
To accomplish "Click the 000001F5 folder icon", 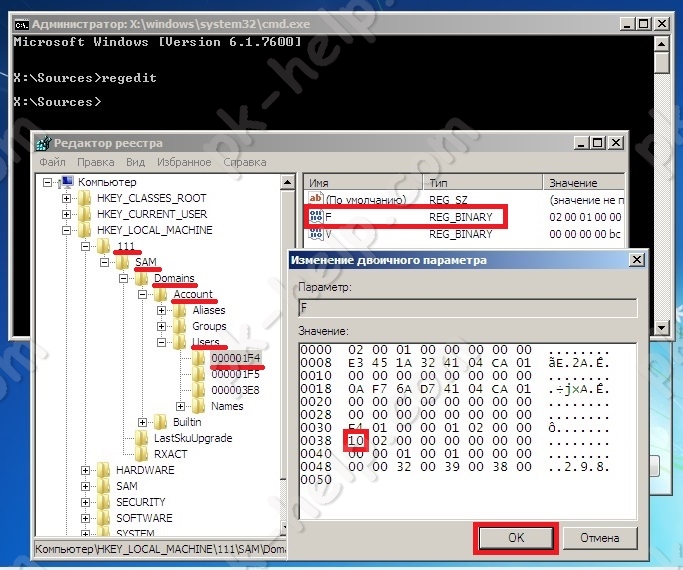I will (199, 374).
